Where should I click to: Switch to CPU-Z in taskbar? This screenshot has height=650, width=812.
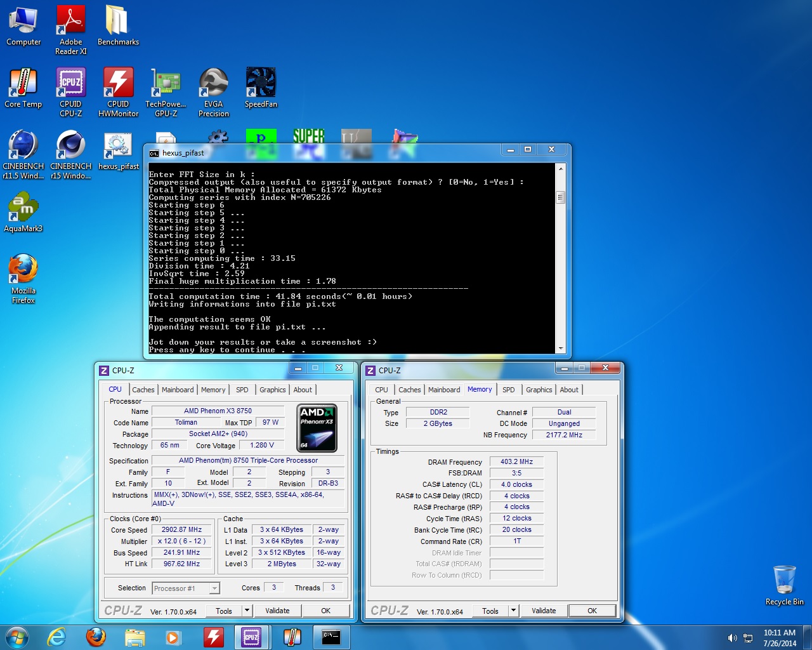tap(252, 637)
